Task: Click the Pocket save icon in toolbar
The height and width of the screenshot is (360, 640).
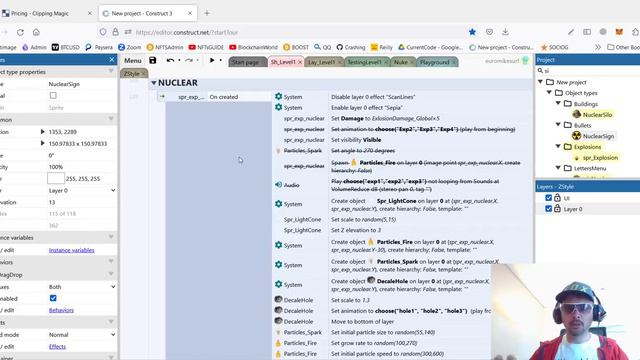Action: point(489,32)
